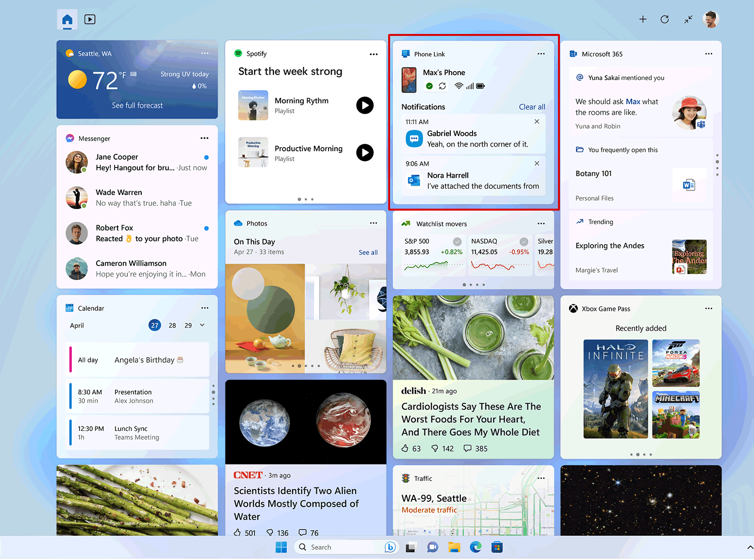The height and width of the screenshot is (560, 754).
Task: Open Weather widget more options
Action: [205, 53]
